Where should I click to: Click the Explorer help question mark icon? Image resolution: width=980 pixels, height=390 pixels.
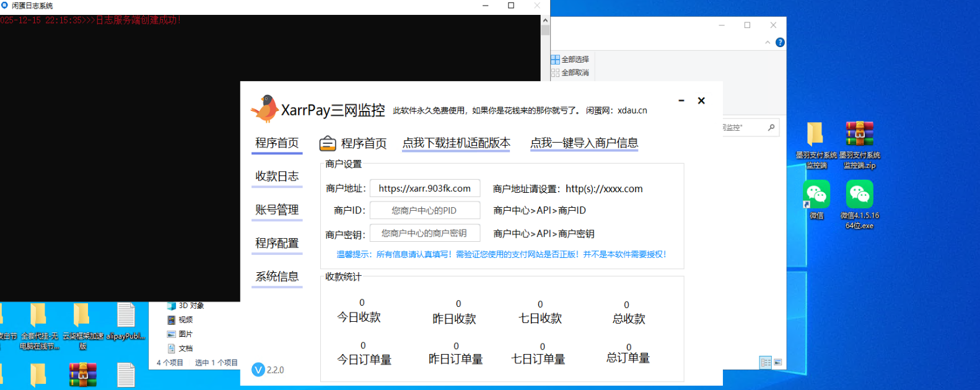(x=780, y=42)
